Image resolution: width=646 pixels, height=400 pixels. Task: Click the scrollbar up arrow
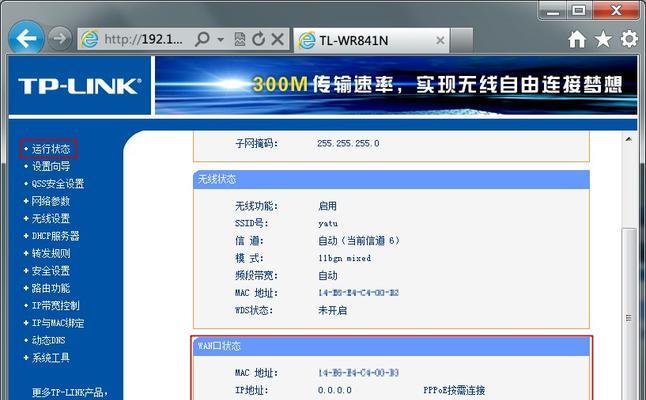[x=628, y=139]
